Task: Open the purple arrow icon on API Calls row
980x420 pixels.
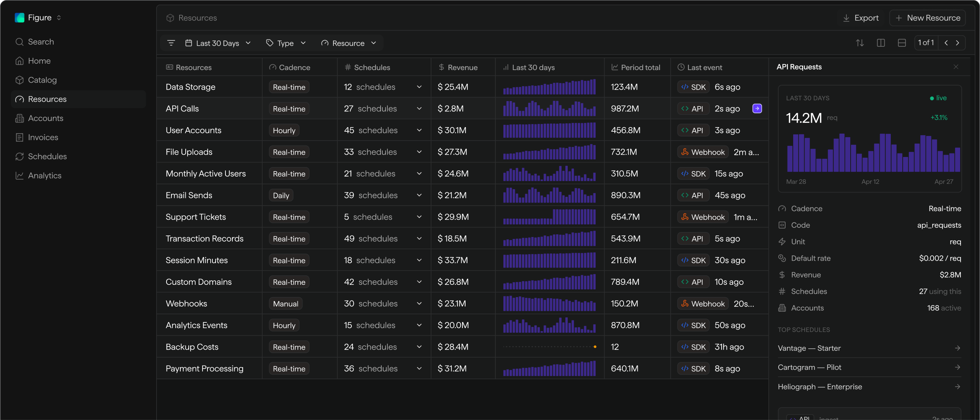Action: pos(757,108)
